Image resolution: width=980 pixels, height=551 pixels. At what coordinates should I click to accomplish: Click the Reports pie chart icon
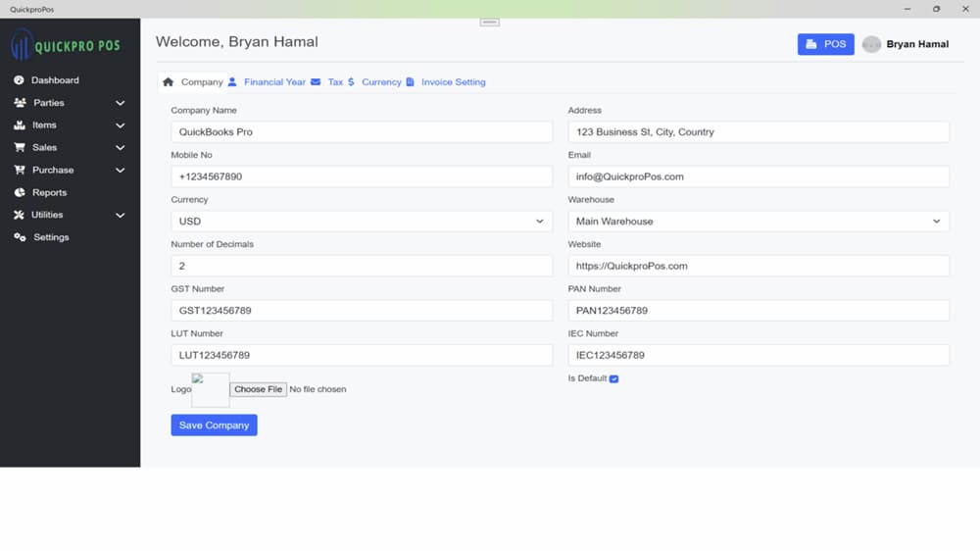20,192
